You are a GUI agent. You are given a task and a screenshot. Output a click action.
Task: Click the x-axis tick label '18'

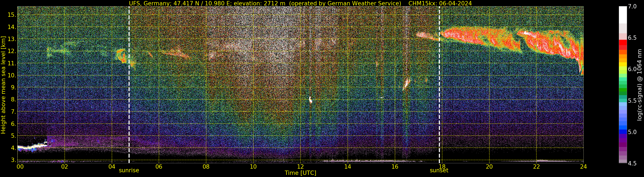pyautogui.click(x=442, y=166)
